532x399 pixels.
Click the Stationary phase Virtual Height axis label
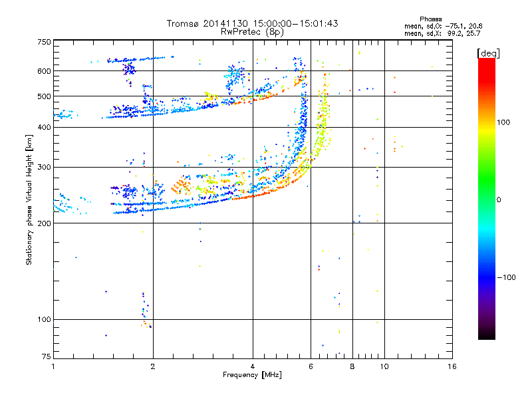pos(29,199)
